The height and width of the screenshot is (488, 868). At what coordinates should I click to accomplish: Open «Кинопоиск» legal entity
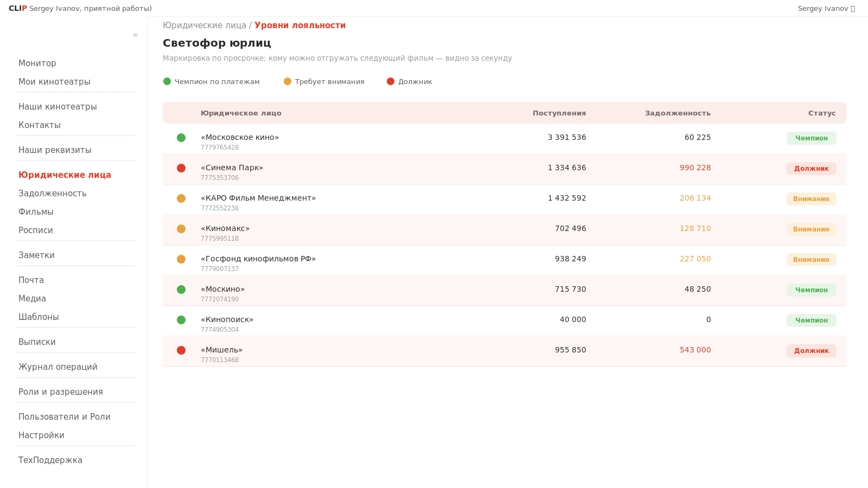227,320
